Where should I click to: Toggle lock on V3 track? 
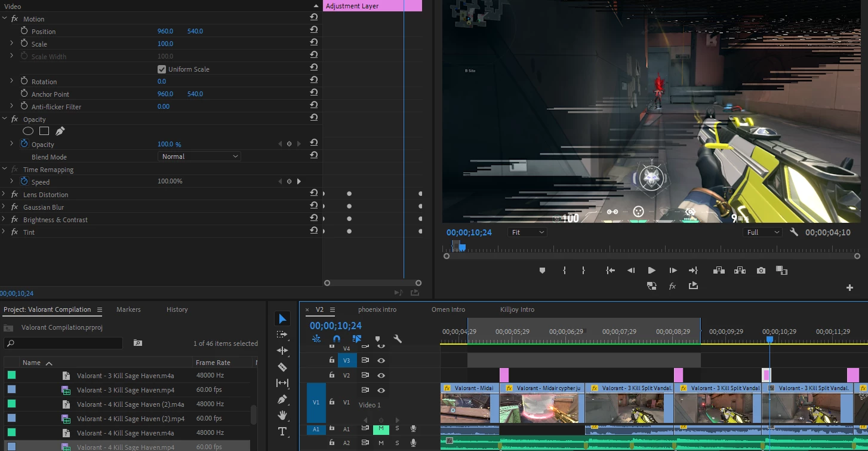point(332,360)
